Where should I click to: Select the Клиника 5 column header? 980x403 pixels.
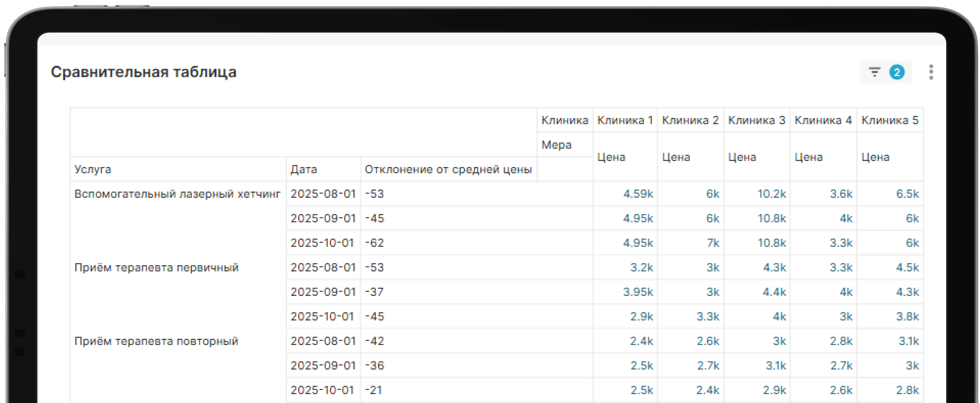tap(889, 120)
